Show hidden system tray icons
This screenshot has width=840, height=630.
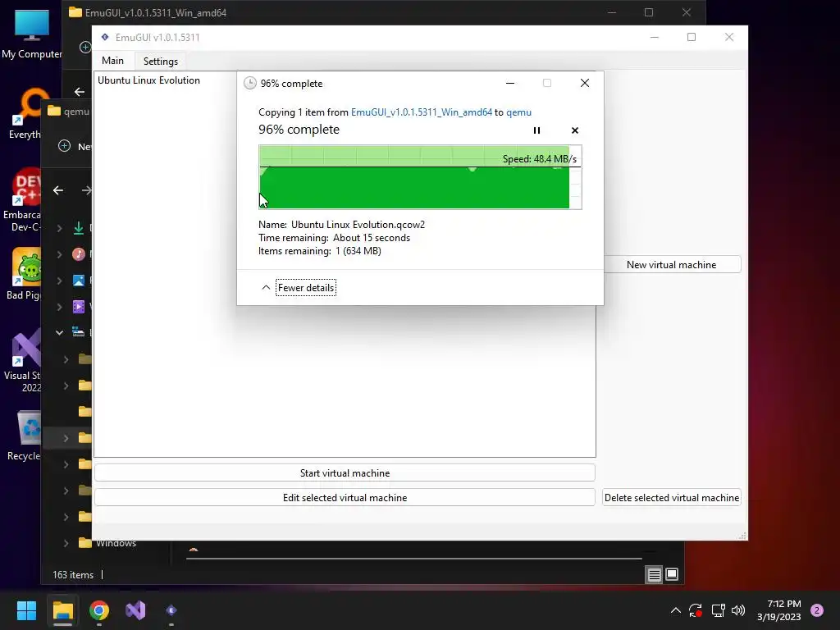click(x=676, y=610)
